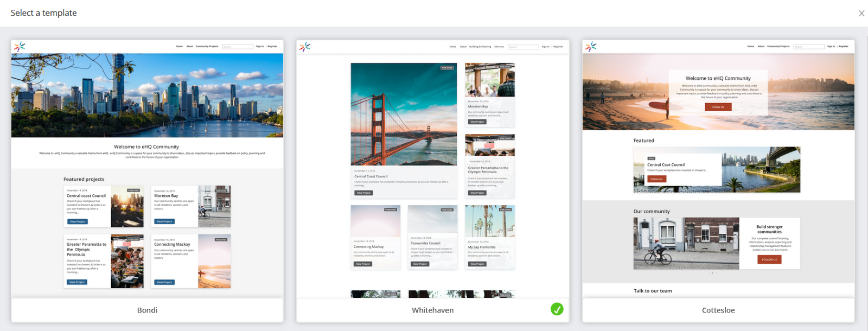The width and height of the screenshot is (868, 331).
Task: Click "Featured projects" heading in Bondi preview
Action: click(84, 179)
